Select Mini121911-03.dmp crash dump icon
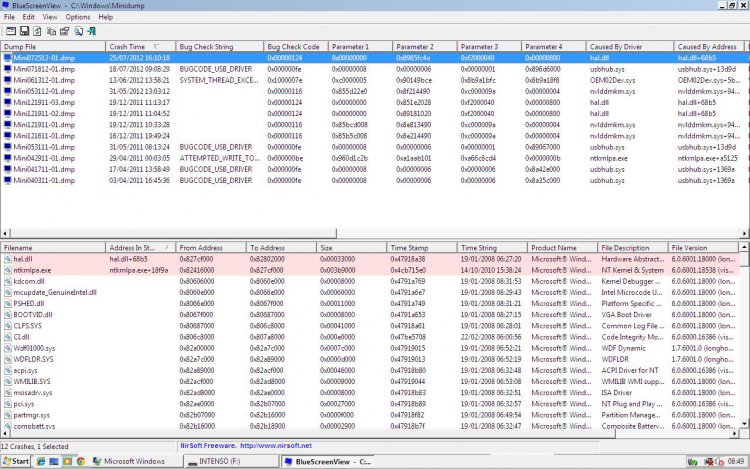This screenshot has height=469, width=750. pyautogui.click(x=7, y=102)
